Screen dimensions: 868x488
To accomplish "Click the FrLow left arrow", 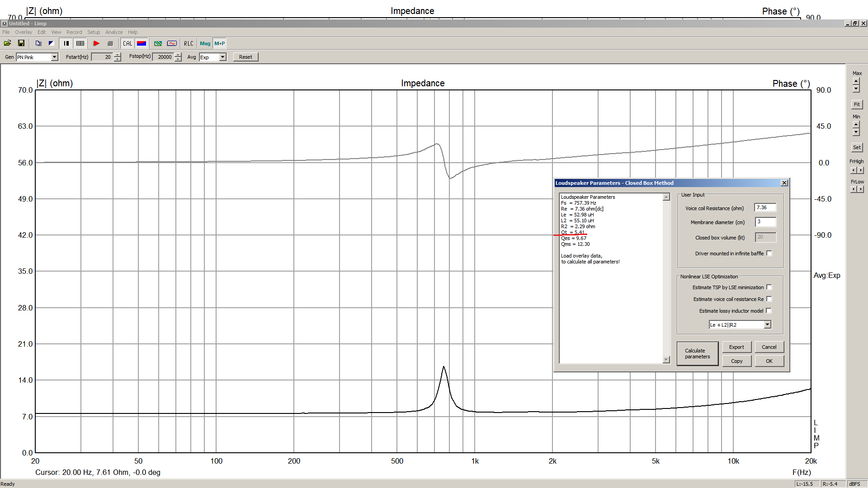I will click(x=854, y=189).
